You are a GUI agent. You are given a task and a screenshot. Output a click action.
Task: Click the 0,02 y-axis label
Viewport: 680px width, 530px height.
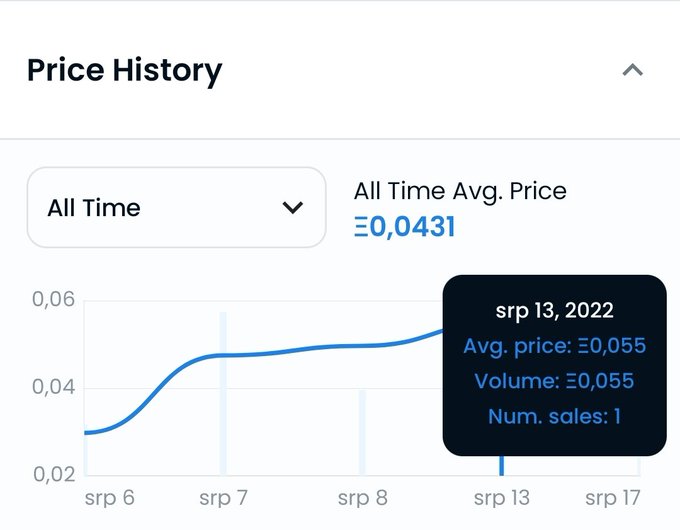54,474
